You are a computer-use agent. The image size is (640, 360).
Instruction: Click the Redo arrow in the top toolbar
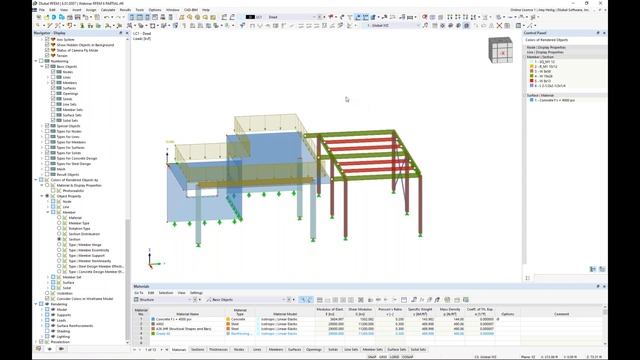point(118,17)
